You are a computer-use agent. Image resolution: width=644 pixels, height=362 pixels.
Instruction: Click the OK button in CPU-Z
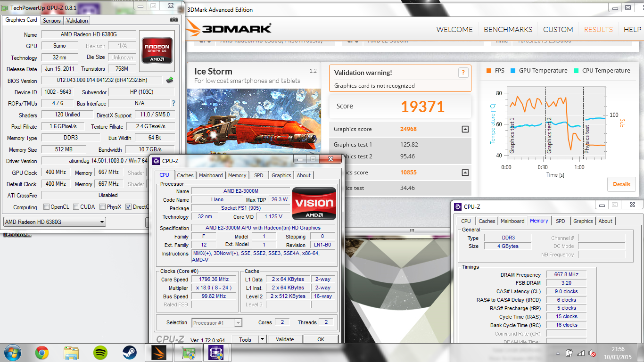[321, 339]
